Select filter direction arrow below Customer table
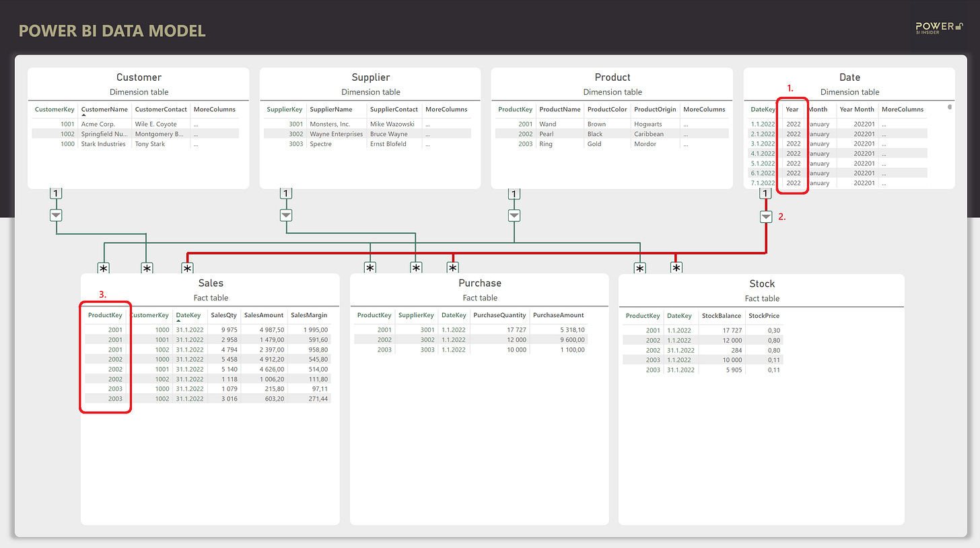 57,215
